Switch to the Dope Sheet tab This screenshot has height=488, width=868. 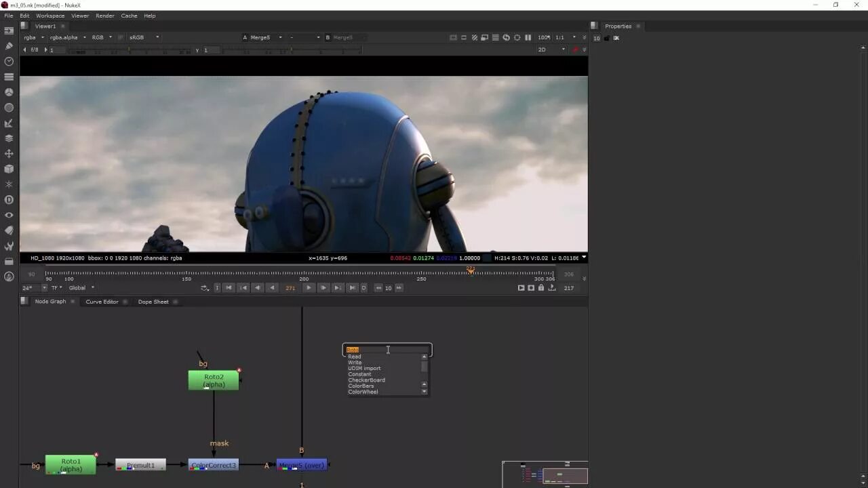point(153,302)
